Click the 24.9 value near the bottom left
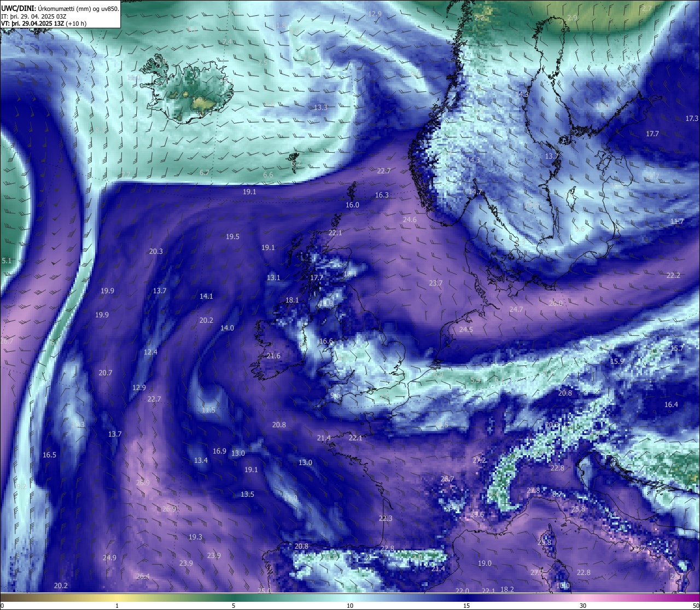 pyautogui.click(x=109, y=558)
